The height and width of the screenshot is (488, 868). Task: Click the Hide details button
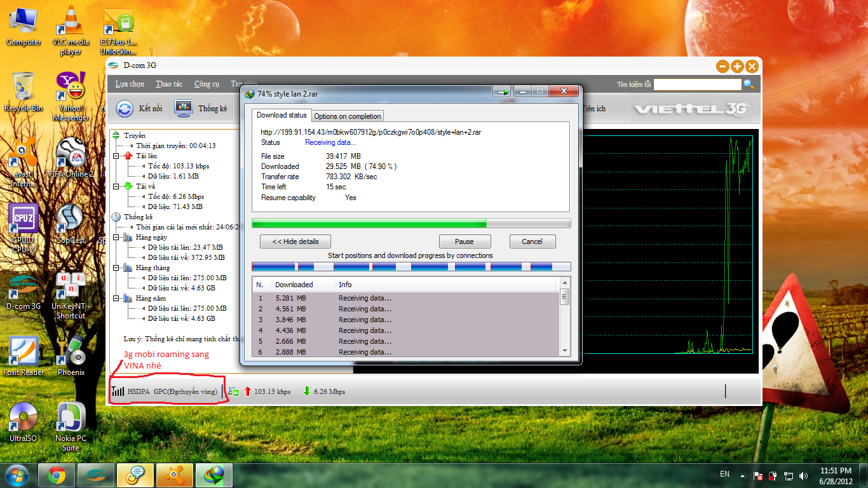(295, 241)
